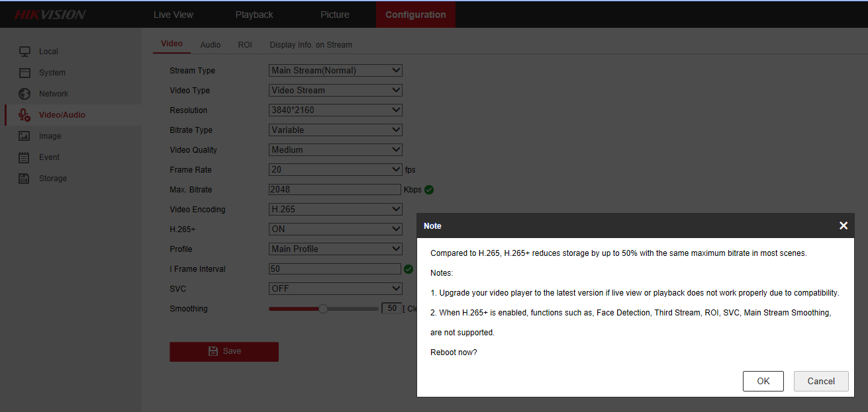Open the Playback menu
Screen dimensions: 868x412
click(254, 14)
